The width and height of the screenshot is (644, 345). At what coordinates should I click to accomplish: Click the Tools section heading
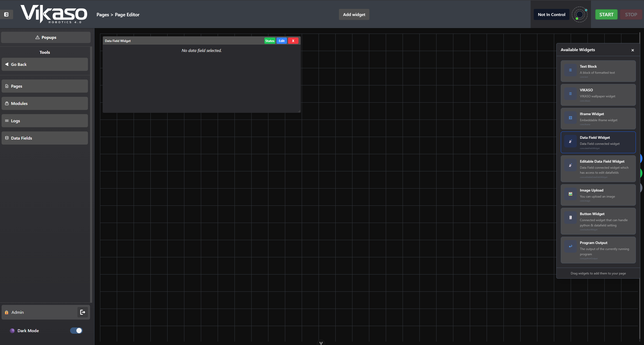45,52
